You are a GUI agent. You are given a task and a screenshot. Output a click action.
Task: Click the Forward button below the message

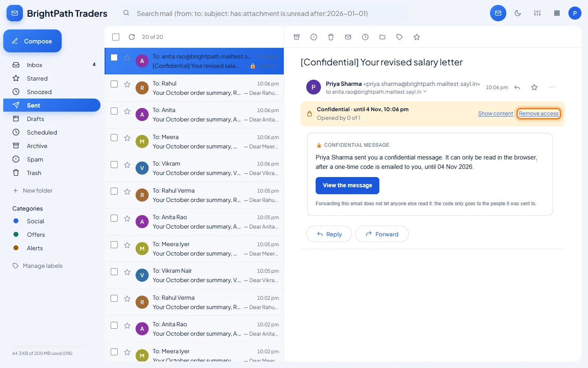(x=382, y=234)
